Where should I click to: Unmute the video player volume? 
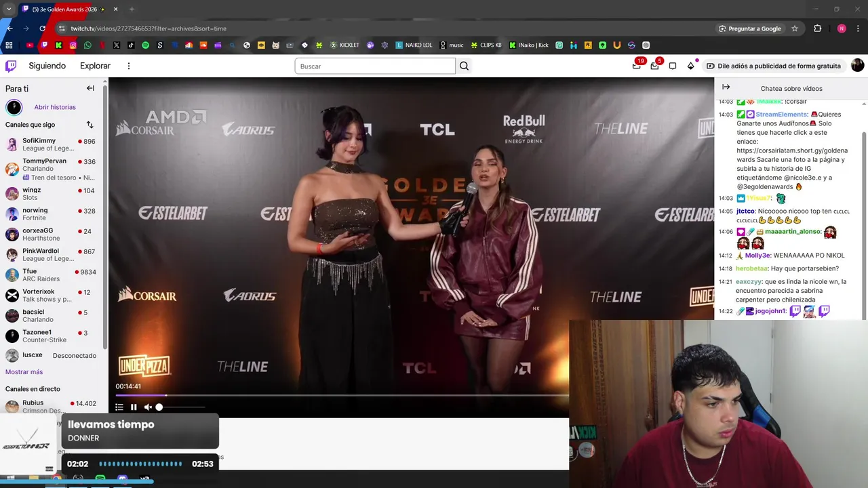point(148,407)
